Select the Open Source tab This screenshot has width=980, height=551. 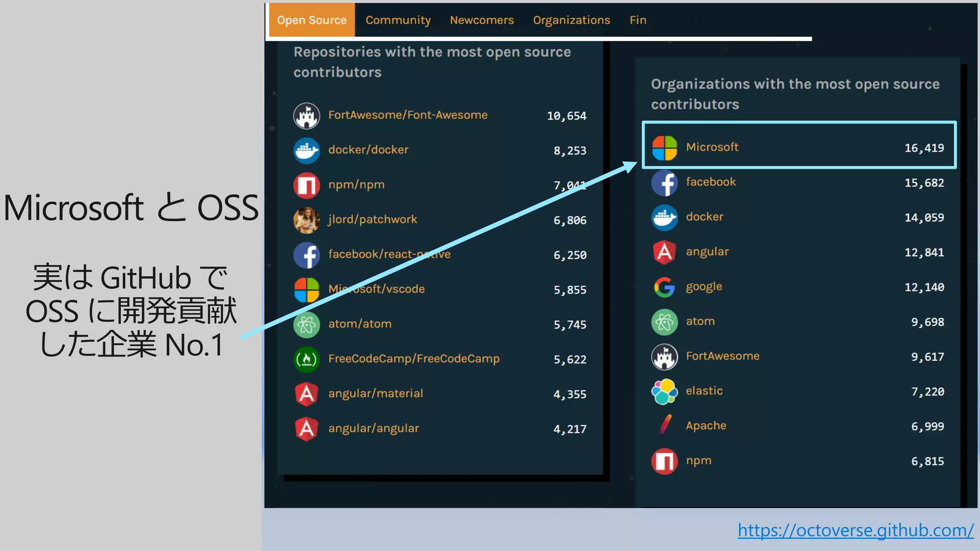[x=312, y=20]
